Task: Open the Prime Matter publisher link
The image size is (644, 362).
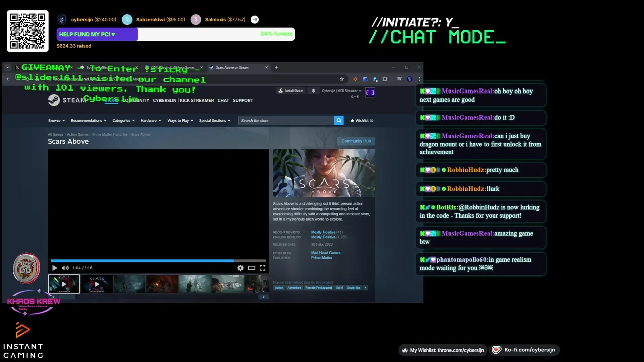Action: [321, 258]
